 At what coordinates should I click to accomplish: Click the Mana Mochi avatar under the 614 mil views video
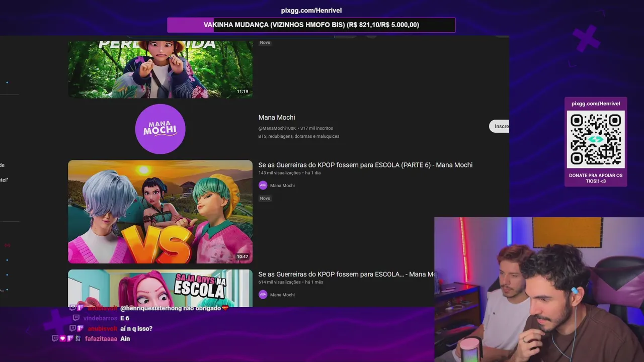(263, 295)
